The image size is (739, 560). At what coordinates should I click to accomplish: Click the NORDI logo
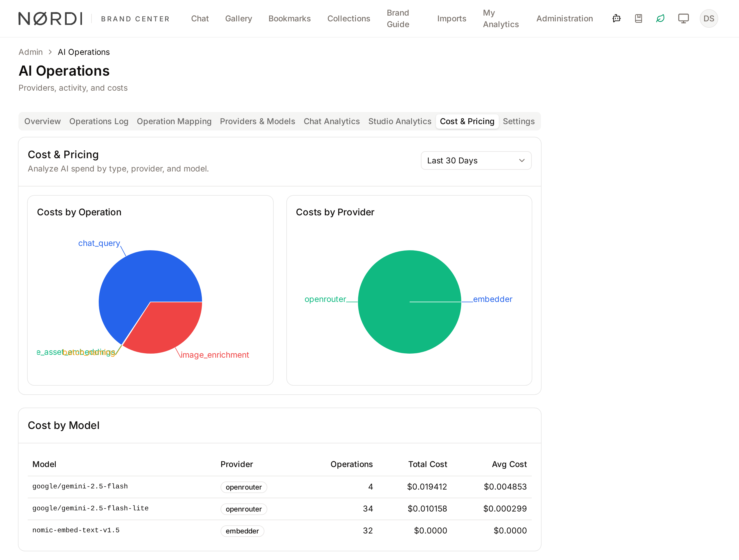point(51,18)
